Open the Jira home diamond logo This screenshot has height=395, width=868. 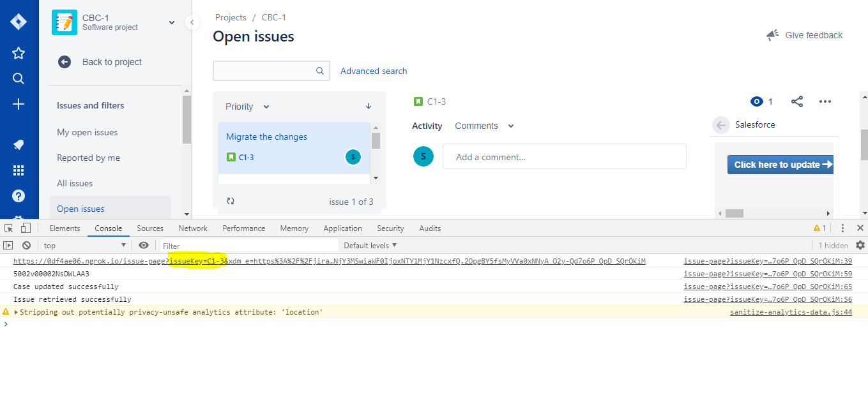click(19, 22)
